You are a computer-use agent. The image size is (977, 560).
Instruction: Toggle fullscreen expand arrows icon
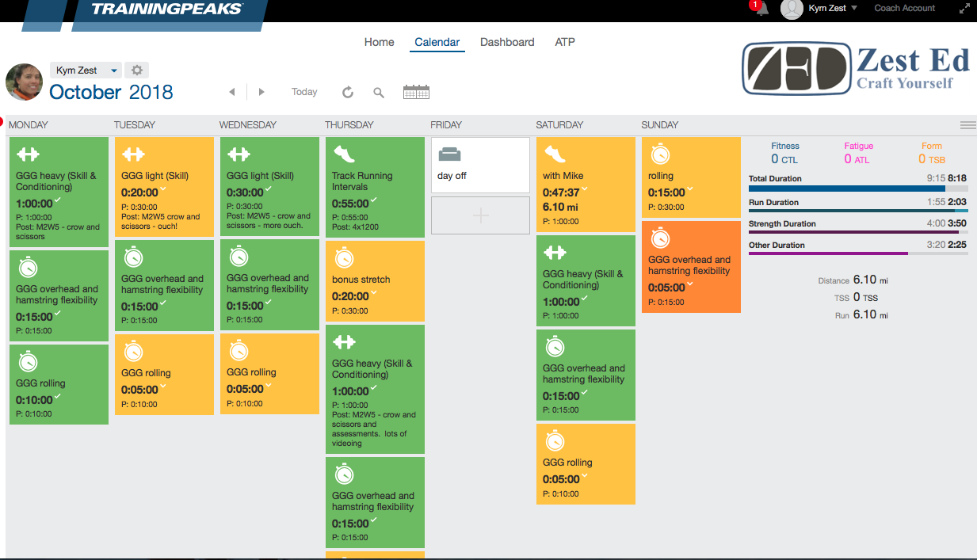(964, 9)
